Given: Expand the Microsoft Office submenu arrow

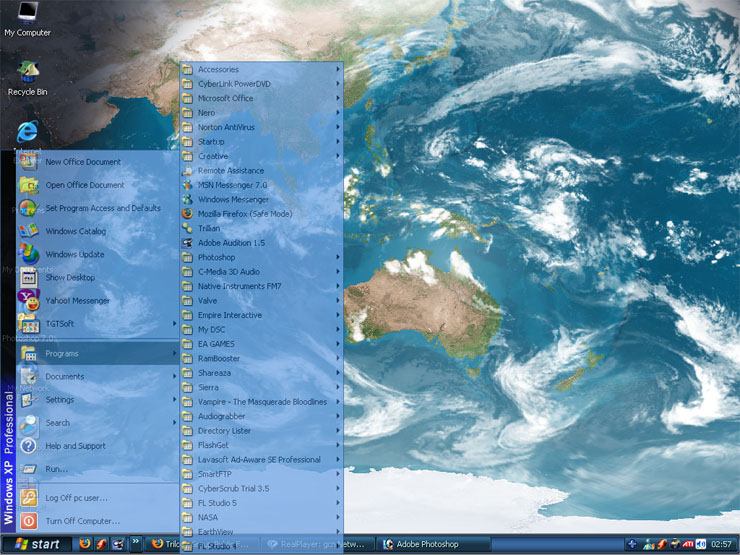Looking at the screenshot, I should tap(338, 98).
